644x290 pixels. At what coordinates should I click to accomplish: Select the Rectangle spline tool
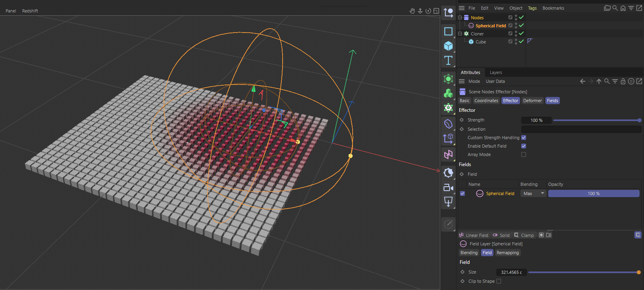point(448,31)
